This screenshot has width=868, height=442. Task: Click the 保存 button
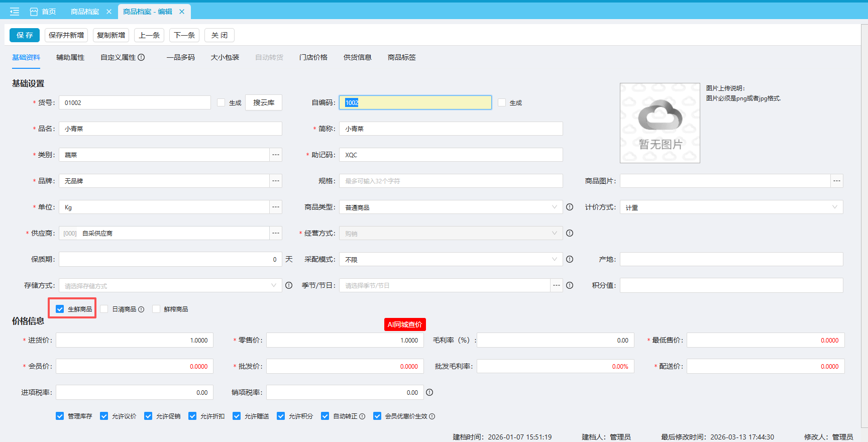[25, 35]
